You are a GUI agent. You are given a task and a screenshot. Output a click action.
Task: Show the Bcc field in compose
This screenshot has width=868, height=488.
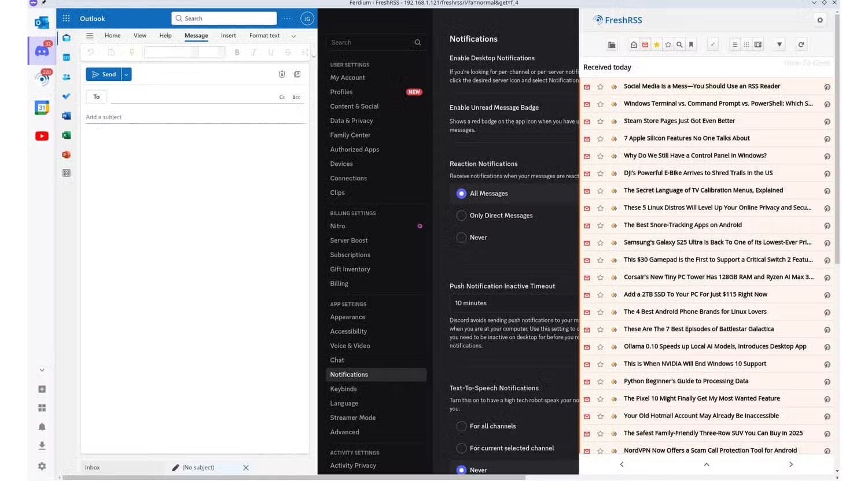tap(296, 97)
